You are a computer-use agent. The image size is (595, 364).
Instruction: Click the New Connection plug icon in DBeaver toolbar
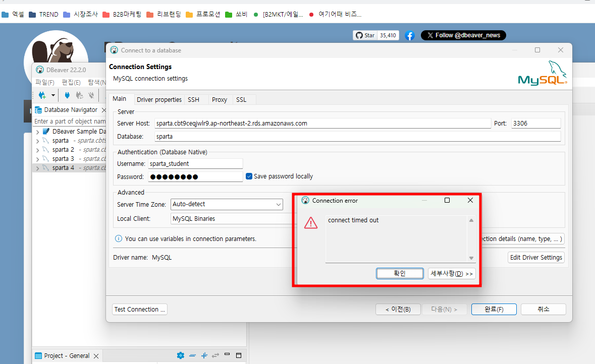tap(42, 96)
